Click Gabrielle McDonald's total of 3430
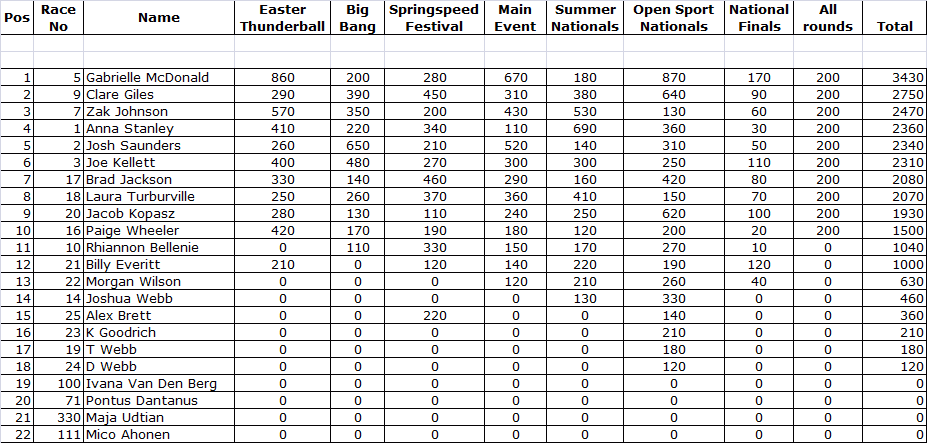 pyautogui.click(x=894, y=77)
